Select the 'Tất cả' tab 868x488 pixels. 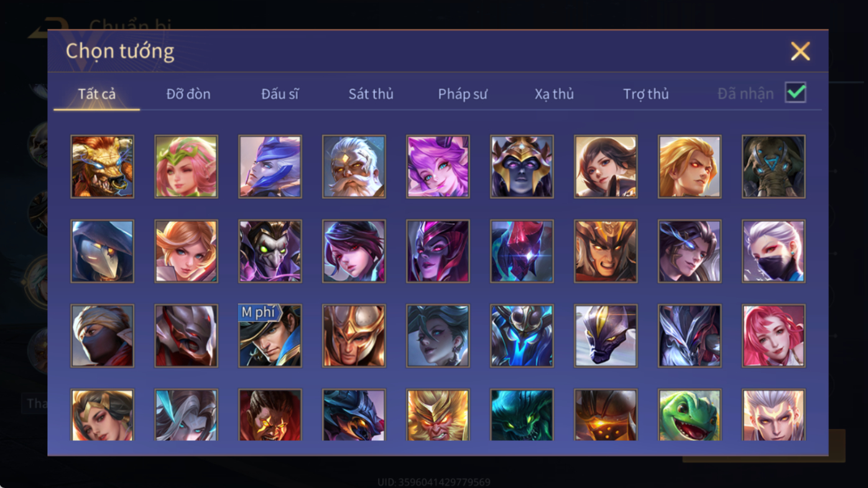97,94
